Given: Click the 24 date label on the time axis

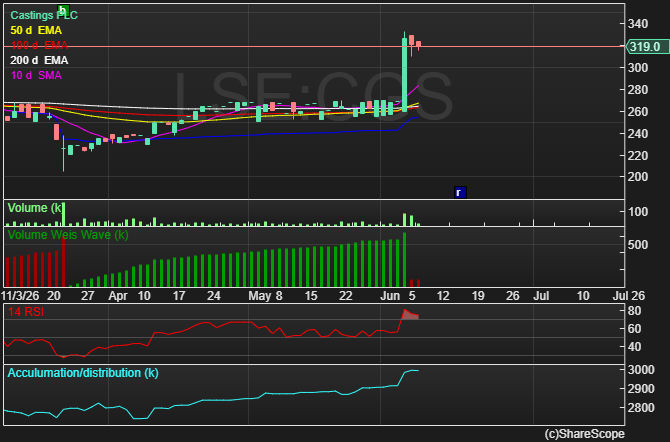Looking at the screenshot, I should pos(214,296).
